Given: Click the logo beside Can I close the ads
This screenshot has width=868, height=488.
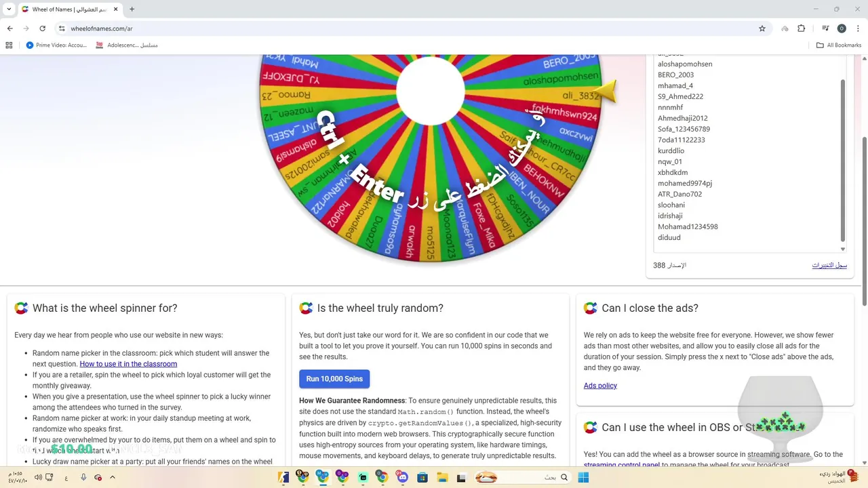Looking at the screenshot, I should click(591, 308).
